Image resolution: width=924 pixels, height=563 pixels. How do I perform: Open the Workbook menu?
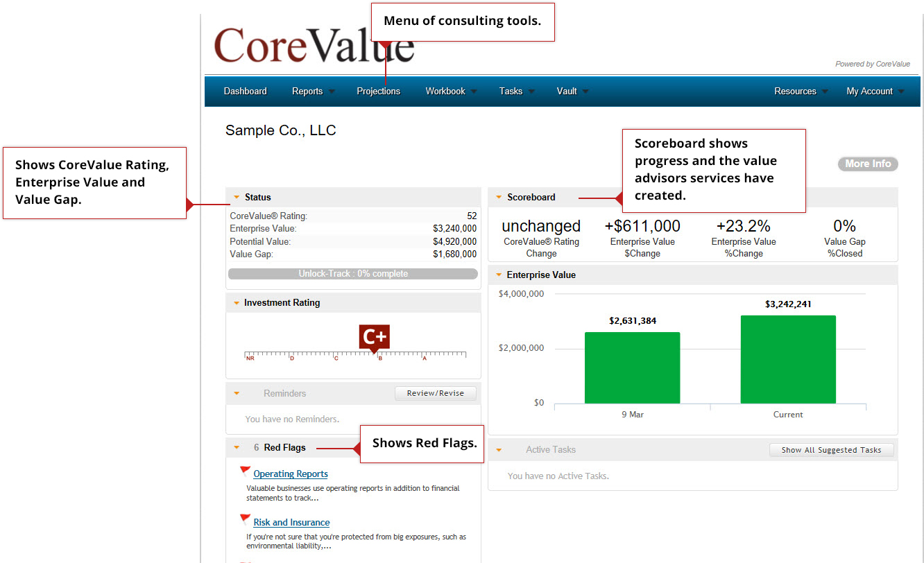445,92
